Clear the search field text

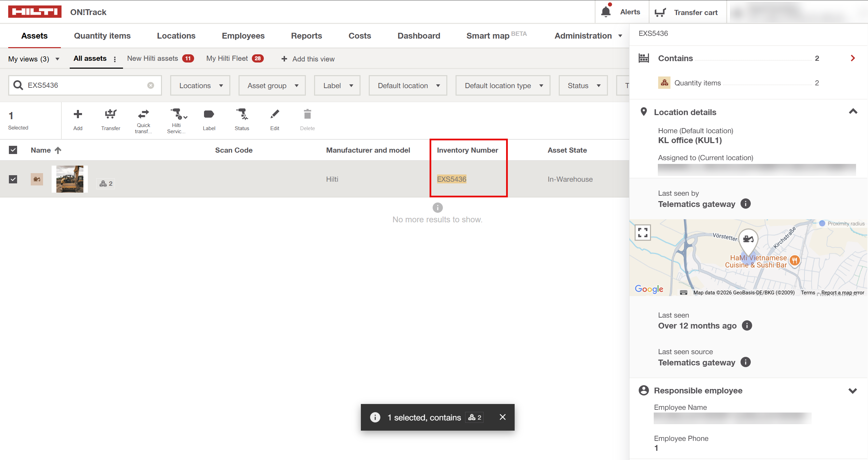coord(150,85)
